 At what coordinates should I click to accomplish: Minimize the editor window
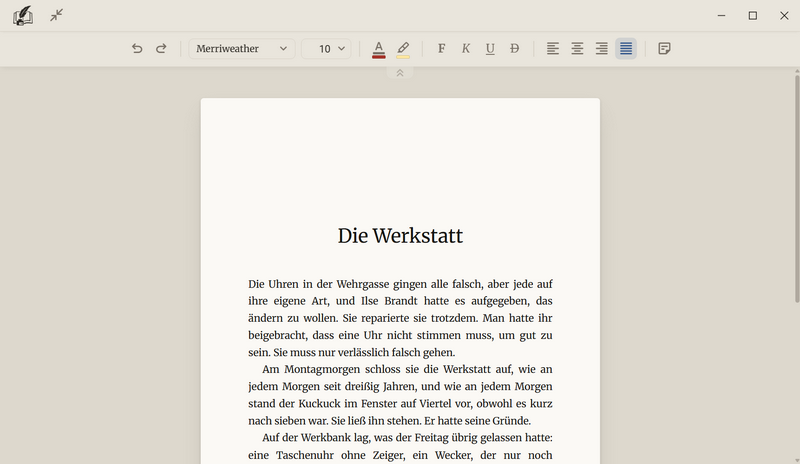721,16
